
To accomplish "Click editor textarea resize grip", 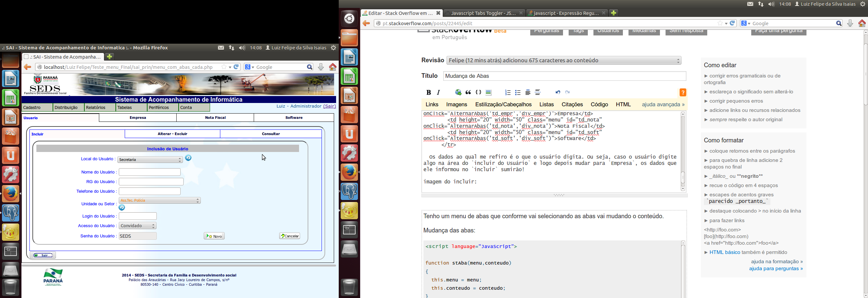I will (559, 195).
